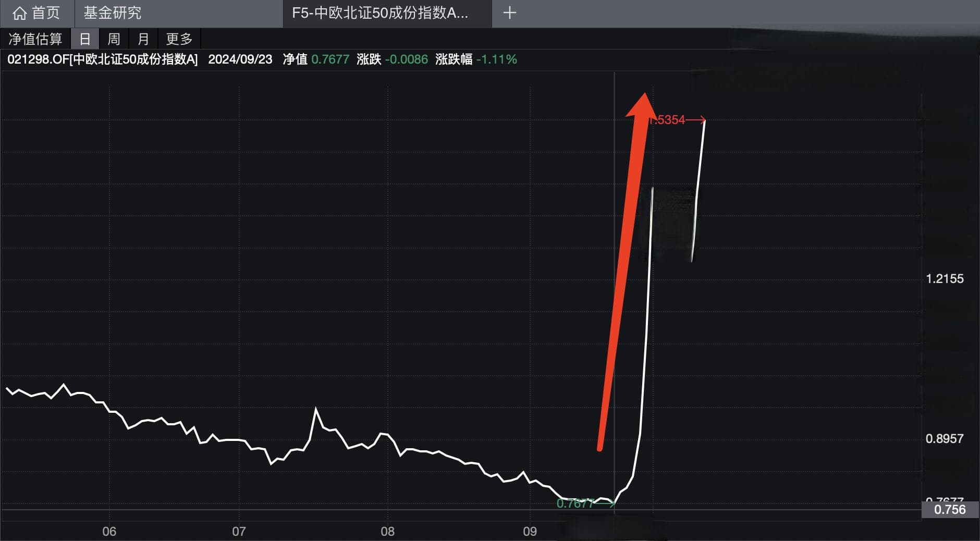Click the 涨跌 value -0.0086
This screenshot has width=980, height=541.
pos(407,59)
